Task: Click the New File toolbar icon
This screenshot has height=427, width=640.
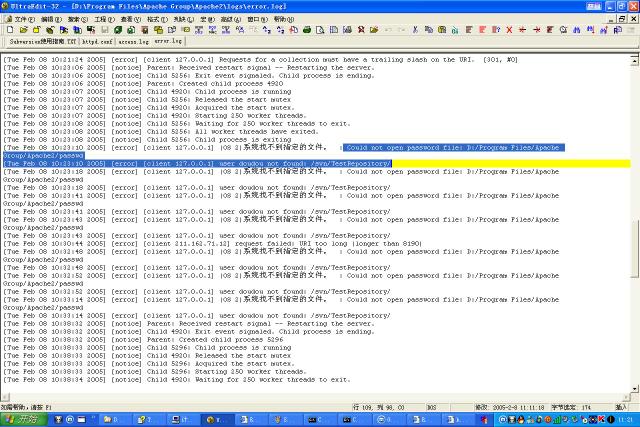Action: tap(10, 30)
